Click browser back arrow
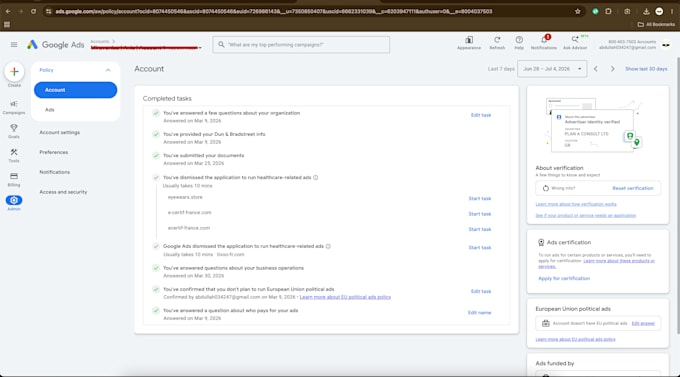Screen dimensions: 680x377 point(8,11)
